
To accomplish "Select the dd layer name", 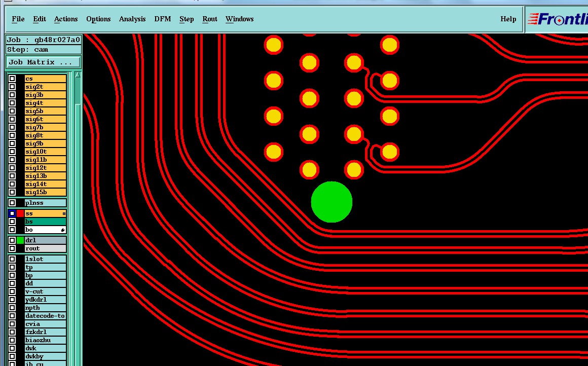I will [x=46, y=283].
